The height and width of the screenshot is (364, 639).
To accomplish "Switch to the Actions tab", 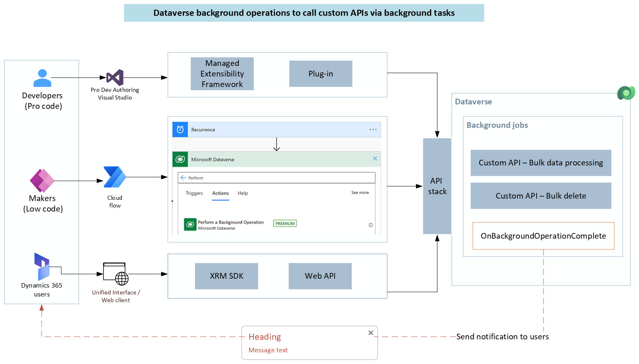I will (221, 193).
